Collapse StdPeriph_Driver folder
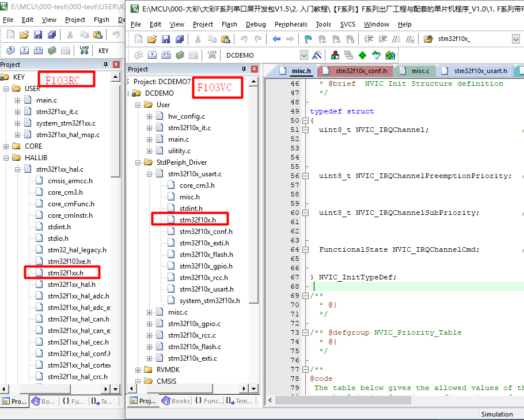Viewport: 524px width, 420px height. coord(138,162)
